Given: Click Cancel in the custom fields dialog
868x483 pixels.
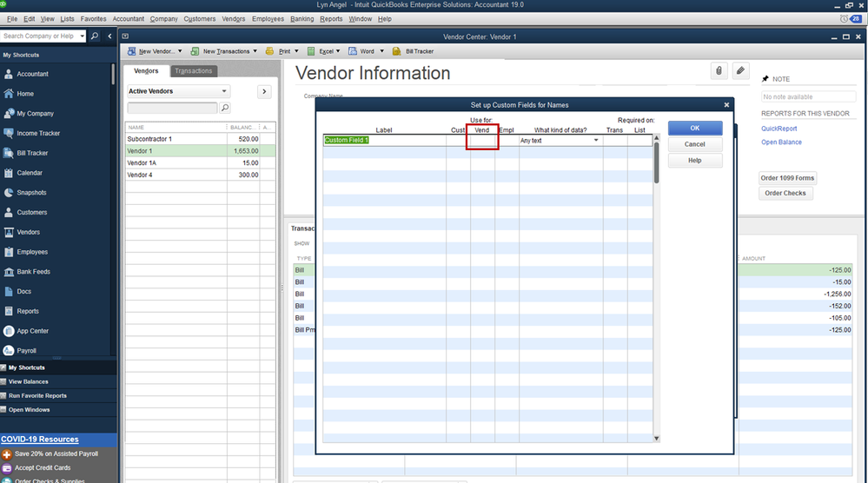Looking at the screenshot, I should click(x=695, y=144).
